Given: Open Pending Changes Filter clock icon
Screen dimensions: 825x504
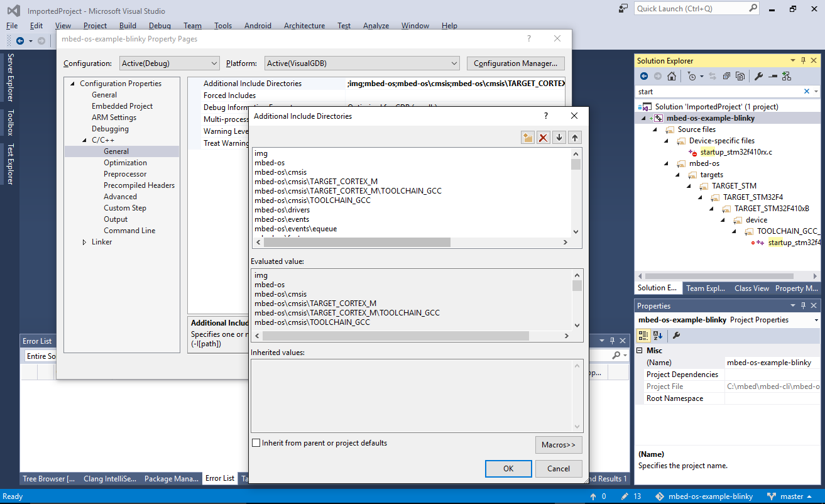Looking at the screenshot, I should click(693, 76).
